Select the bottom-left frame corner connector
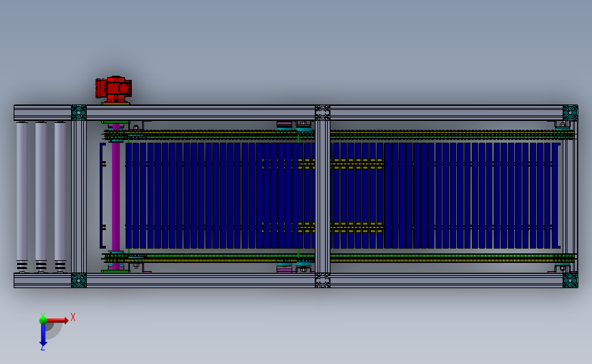The image size is (592, 364). click(x=79, y=281)
